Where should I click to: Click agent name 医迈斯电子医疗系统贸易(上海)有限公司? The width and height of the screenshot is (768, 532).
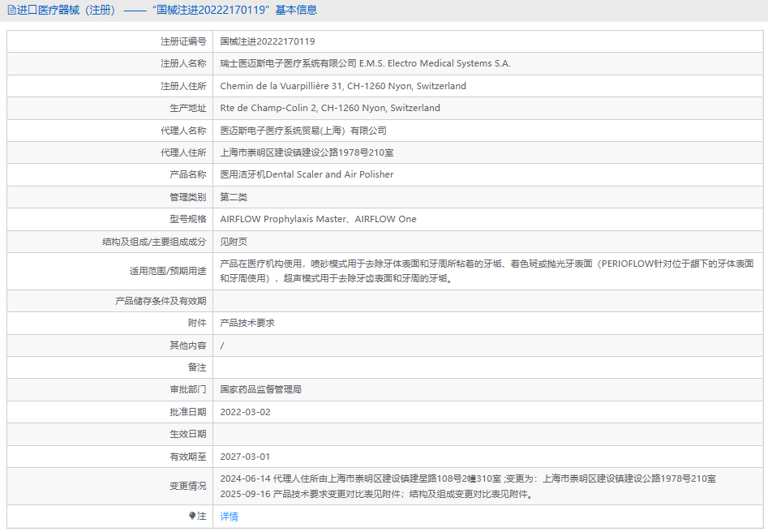303,131
